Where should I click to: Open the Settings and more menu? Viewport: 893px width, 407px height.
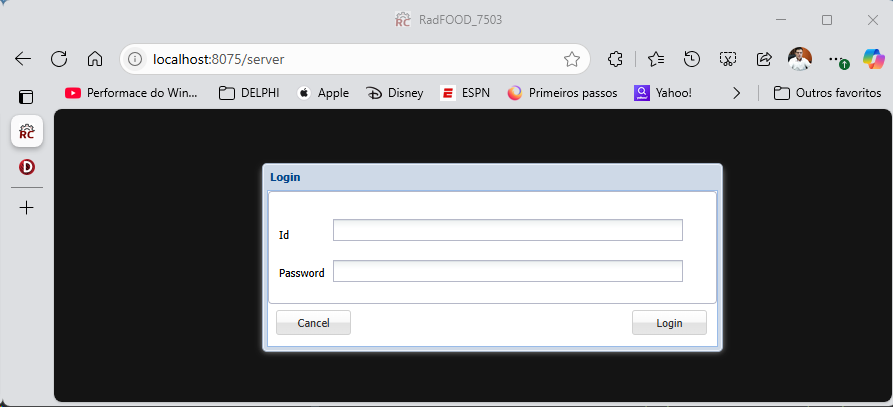coord(836,59)
